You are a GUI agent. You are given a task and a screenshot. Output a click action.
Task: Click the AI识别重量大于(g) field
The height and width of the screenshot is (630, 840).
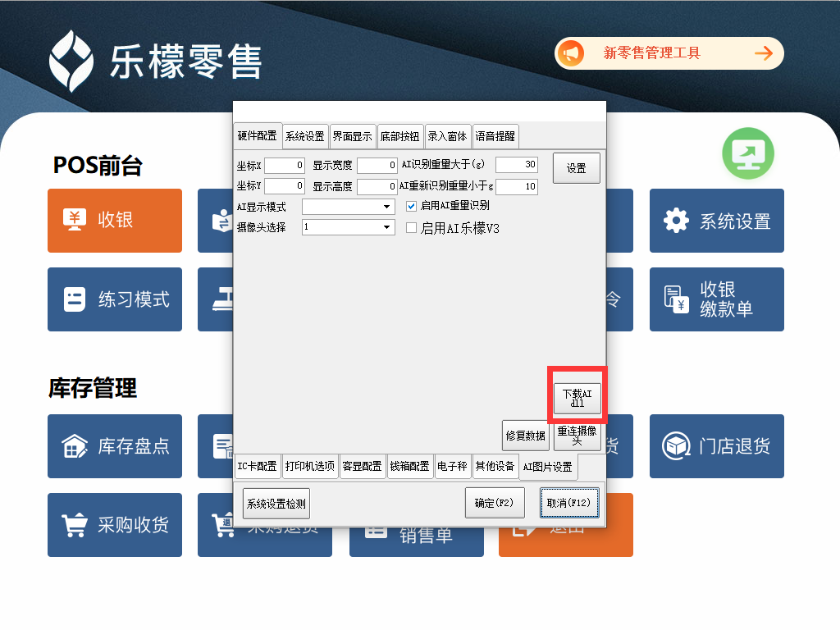pyautogui.click(x=517, y=164)
